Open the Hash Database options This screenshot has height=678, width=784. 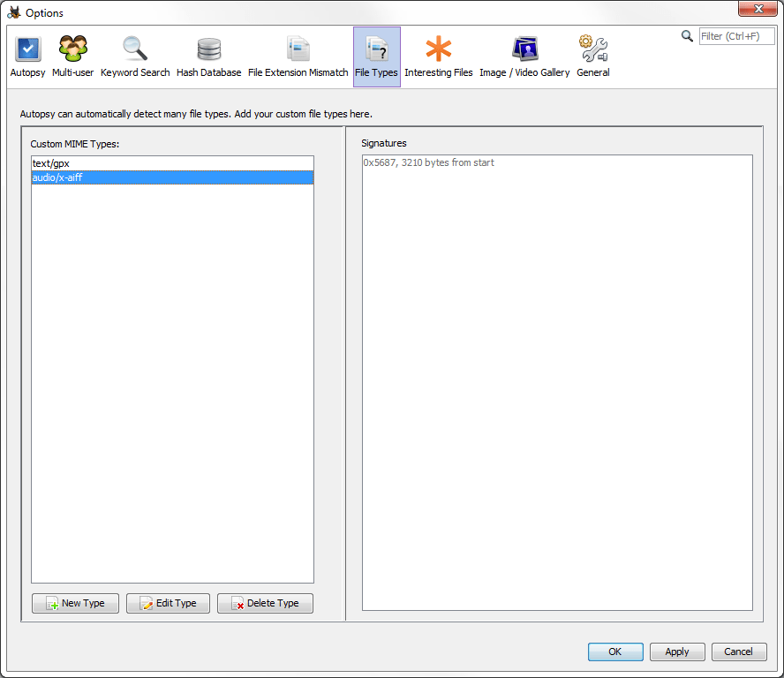tap(209, 56)
